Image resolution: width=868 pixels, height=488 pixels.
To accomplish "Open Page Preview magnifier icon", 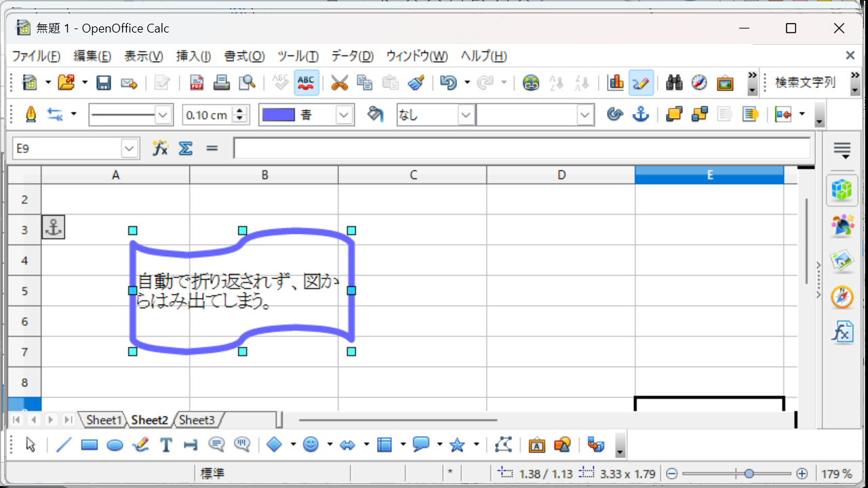I will click(247, 83).
